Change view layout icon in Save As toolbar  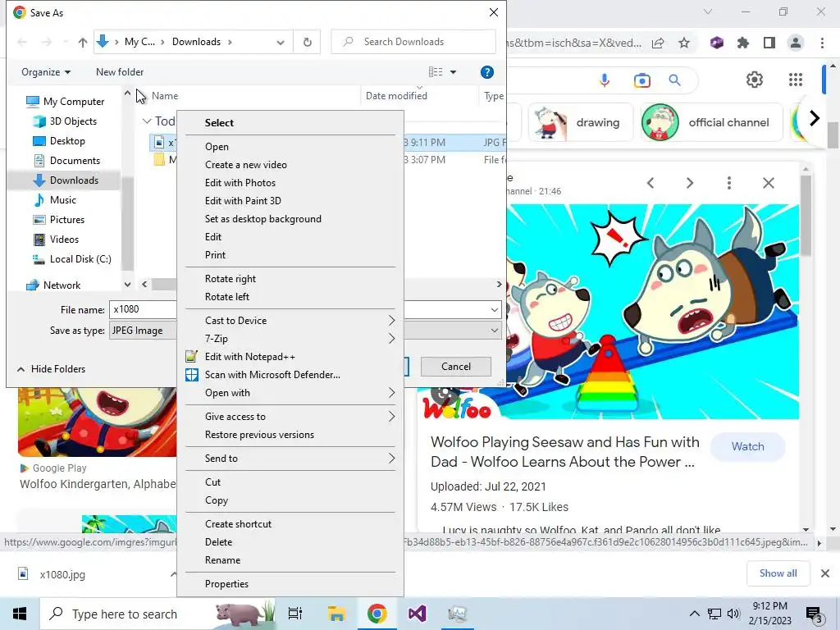point(436,72)
